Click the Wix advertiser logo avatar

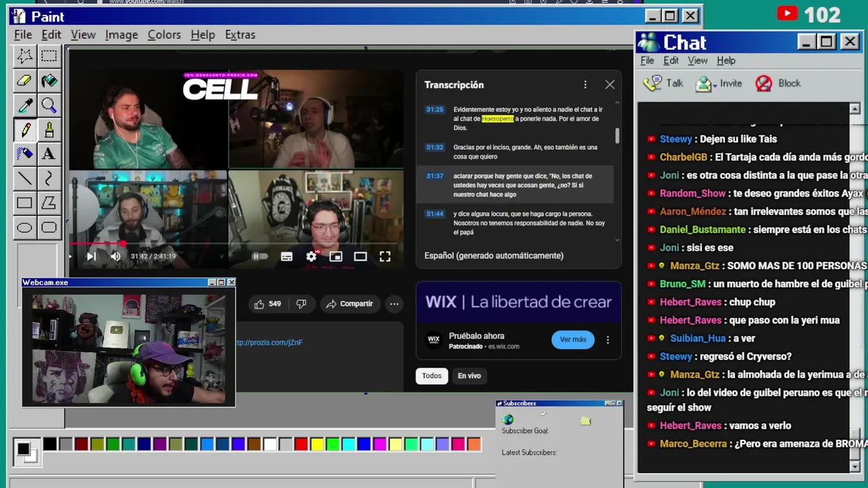434,340
